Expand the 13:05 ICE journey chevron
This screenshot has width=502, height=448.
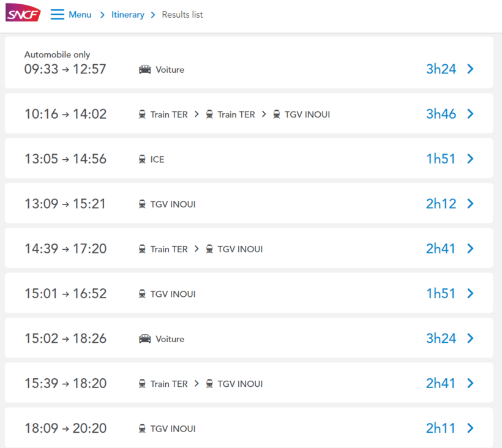click(x=470, y=159)
